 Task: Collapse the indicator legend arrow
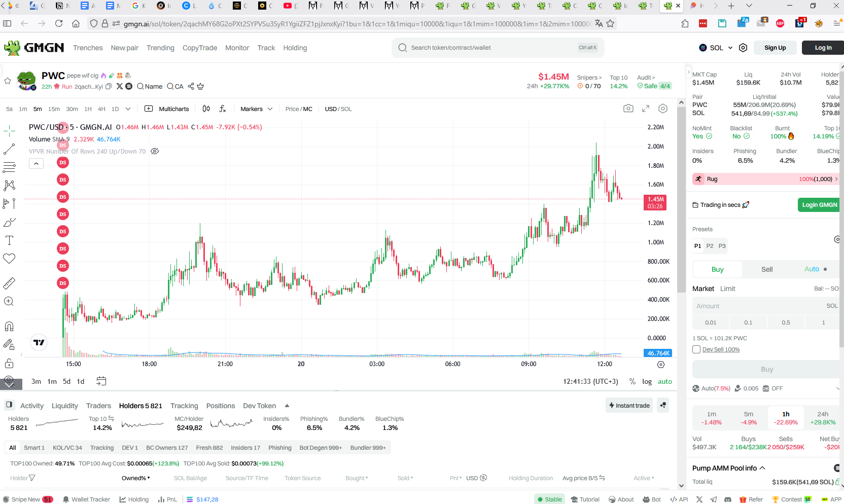point(36,163)
